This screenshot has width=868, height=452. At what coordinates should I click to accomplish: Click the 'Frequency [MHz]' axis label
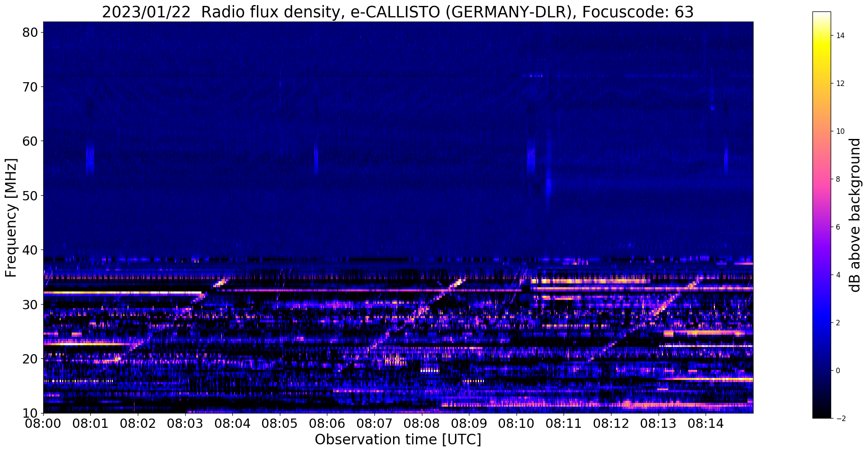coord(11,218)
